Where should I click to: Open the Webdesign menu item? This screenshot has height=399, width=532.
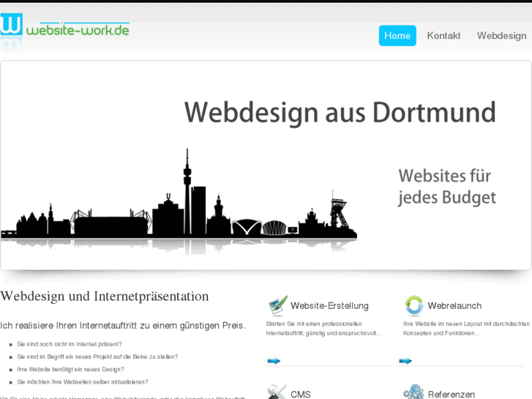(501, 36)
